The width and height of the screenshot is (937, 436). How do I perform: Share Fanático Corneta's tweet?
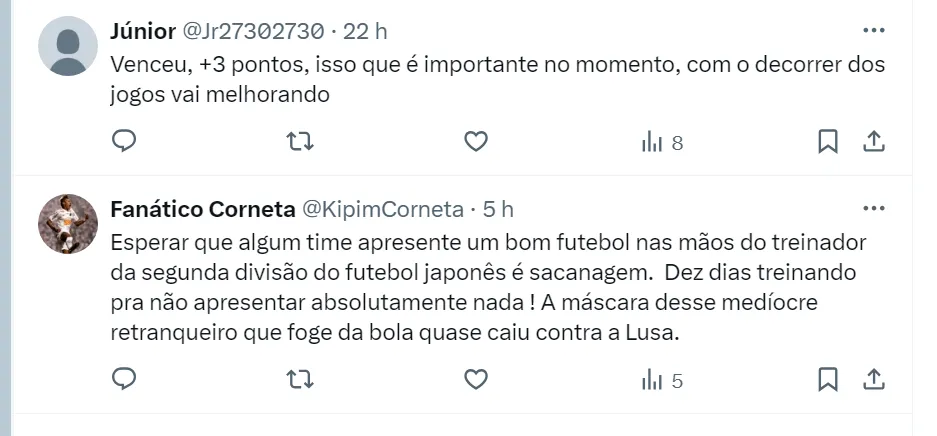[x=873, y=379]
